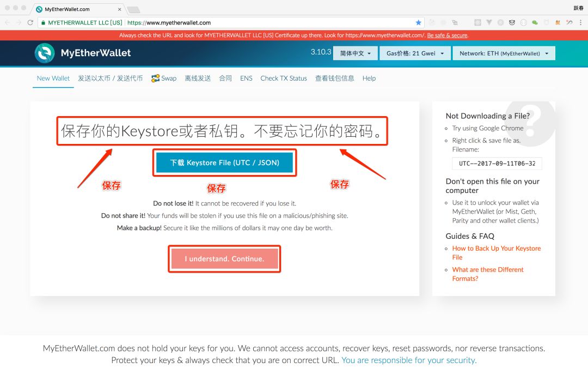Open the ENS tab
Viewport: 588px width, 368px height.
tap(246, 78)
